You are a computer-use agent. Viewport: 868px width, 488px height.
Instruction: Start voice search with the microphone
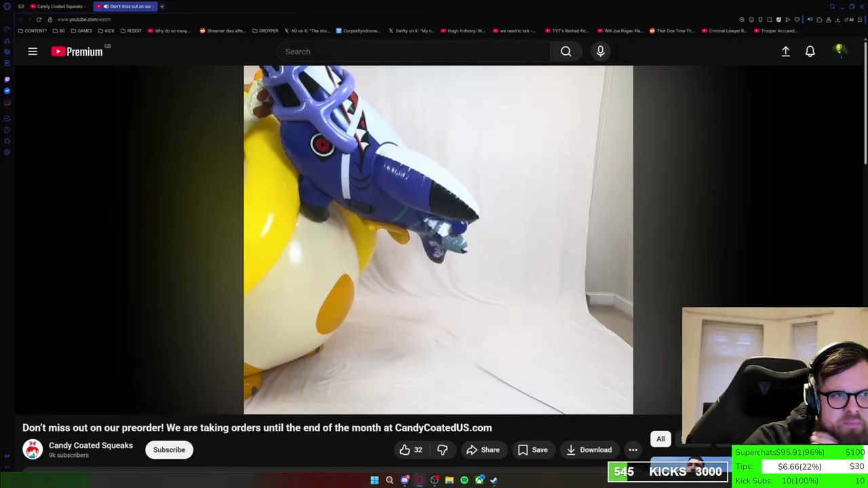click(x=600, y=52)
